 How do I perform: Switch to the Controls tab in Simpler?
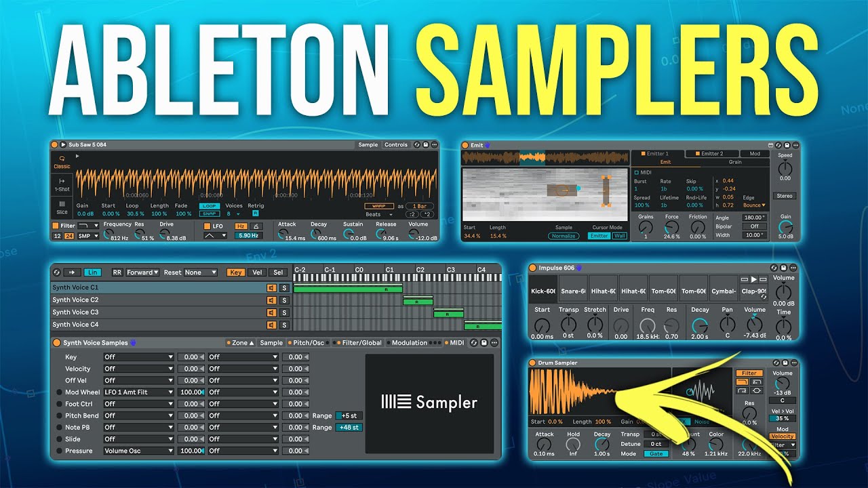point(396,144)
